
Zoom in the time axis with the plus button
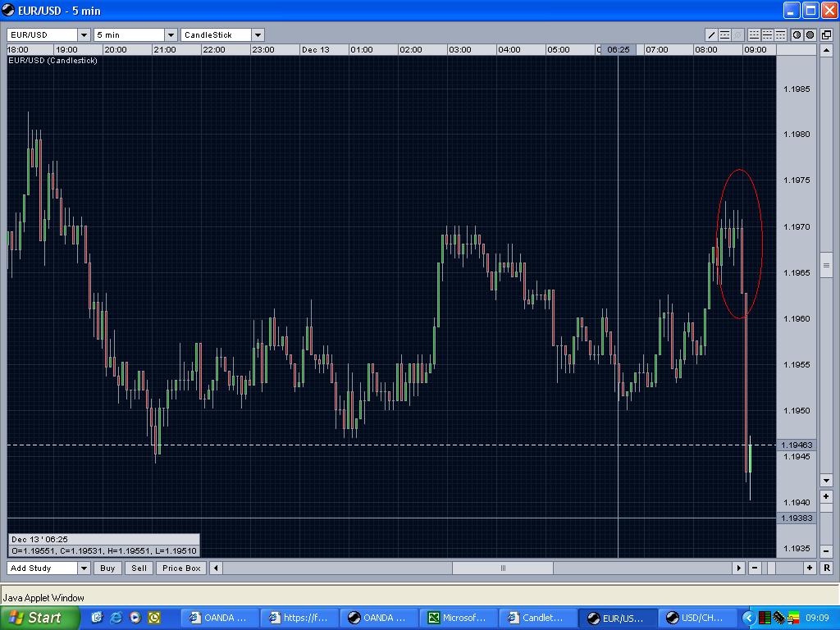pos(810,568)
